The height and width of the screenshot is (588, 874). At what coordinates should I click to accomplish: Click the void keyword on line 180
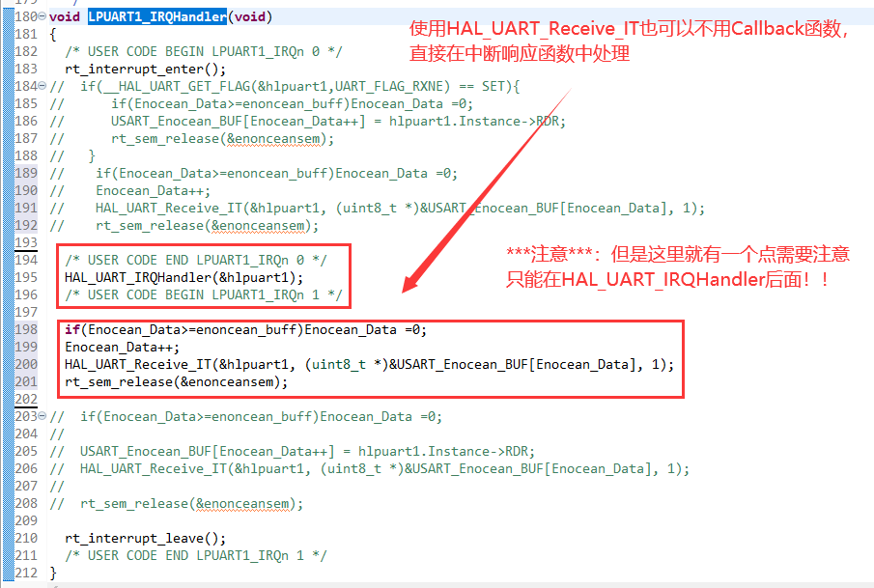point(65,16)
